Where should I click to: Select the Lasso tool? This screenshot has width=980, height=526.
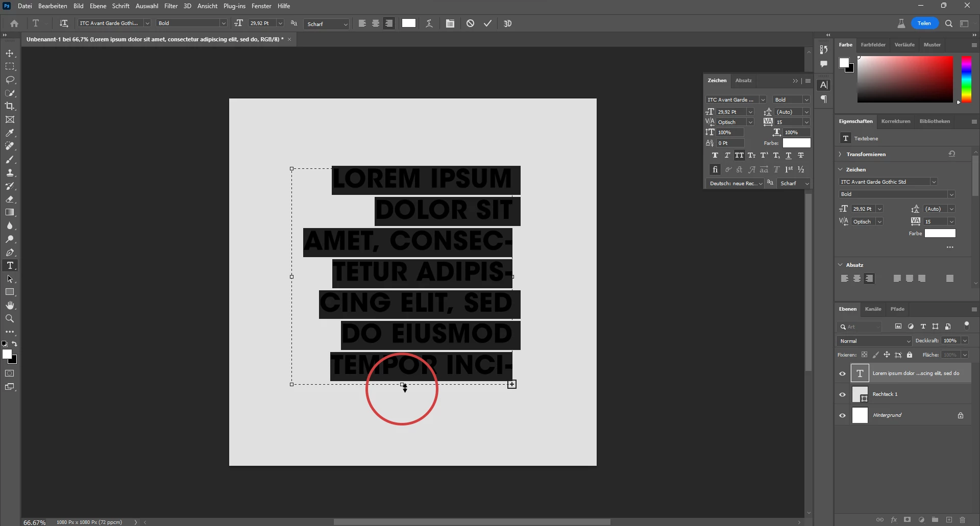tap(10, 80)
